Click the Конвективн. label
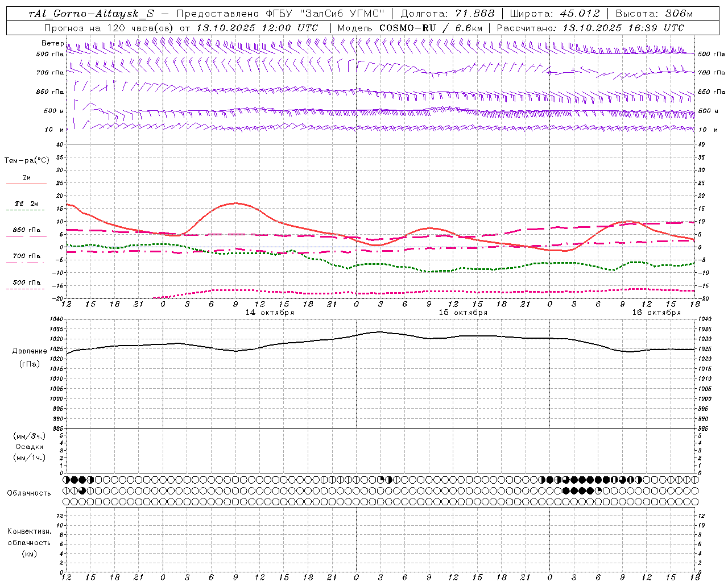The width and height of the screenshot is (728, 582). tap(30, 531)
